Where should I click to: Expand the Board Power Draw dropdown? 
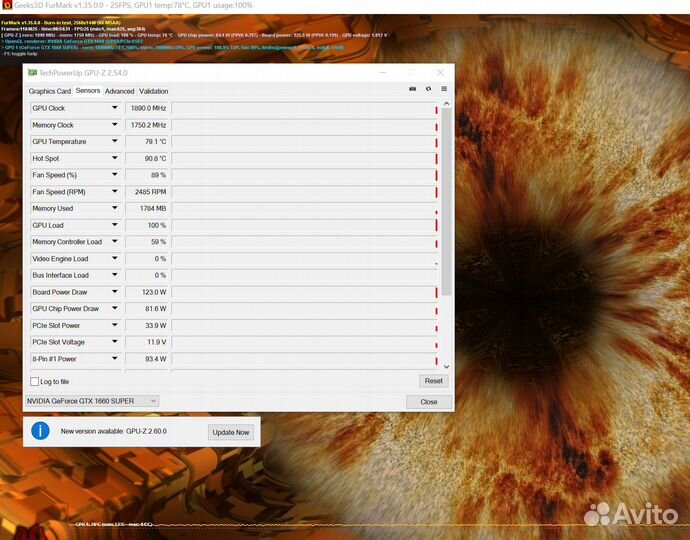pos(112,292)
